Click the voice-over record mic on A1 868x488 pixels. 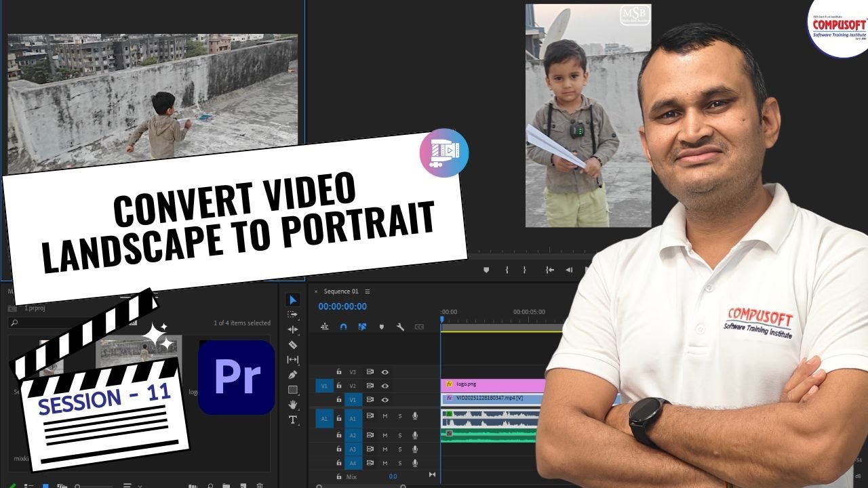point(415,416)
